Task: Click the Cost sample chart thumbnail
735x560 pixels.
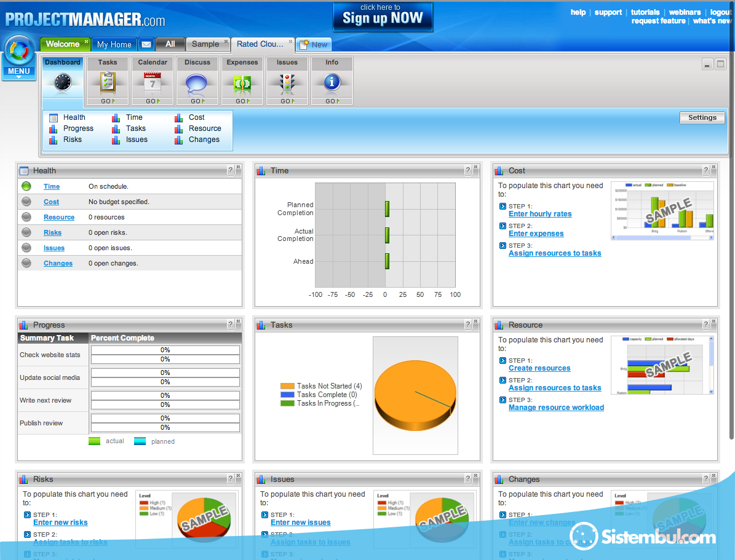Action: pyautogui.click(x=662, y=210)
